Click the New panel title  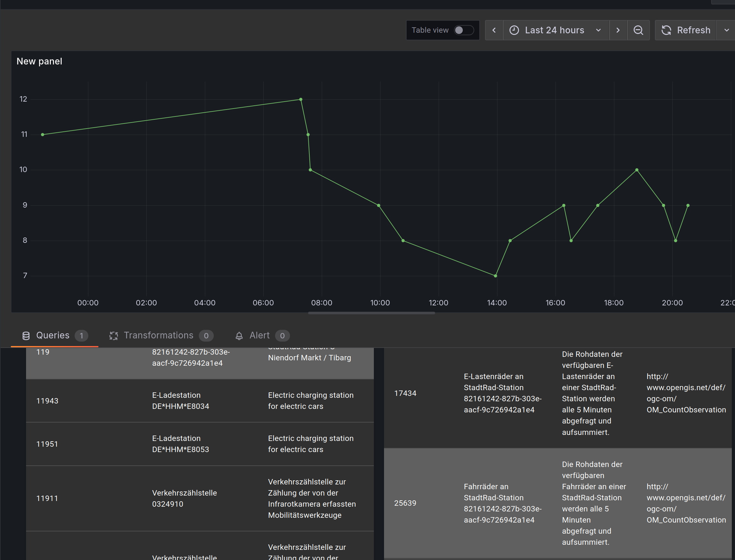click(39, 61)
